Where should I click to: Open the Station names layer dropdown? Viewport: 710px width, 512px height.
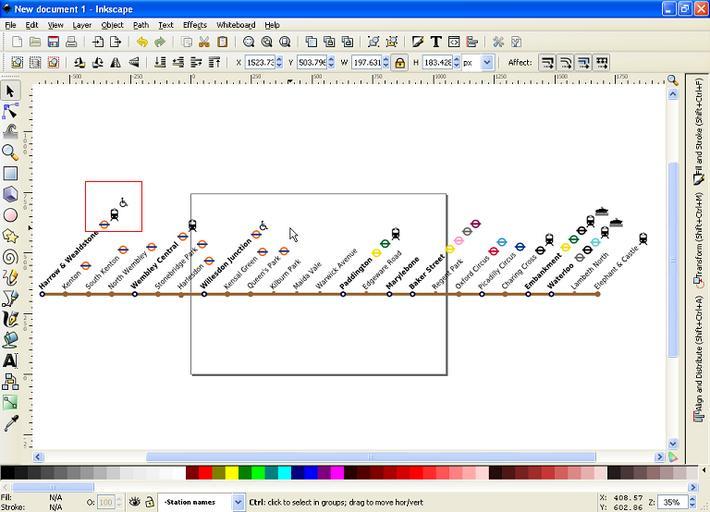point(238,502)
